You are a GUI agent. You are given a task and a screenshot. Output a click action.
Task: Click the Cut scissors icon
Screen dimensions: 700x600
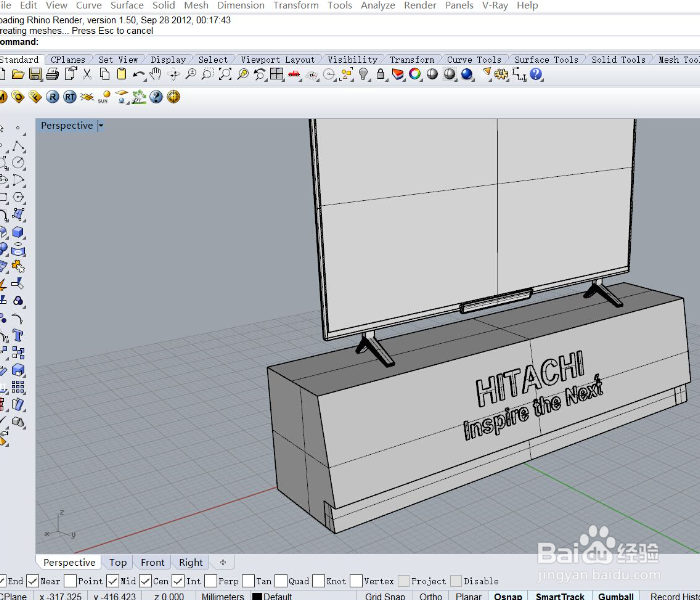(x=88, y=74)
